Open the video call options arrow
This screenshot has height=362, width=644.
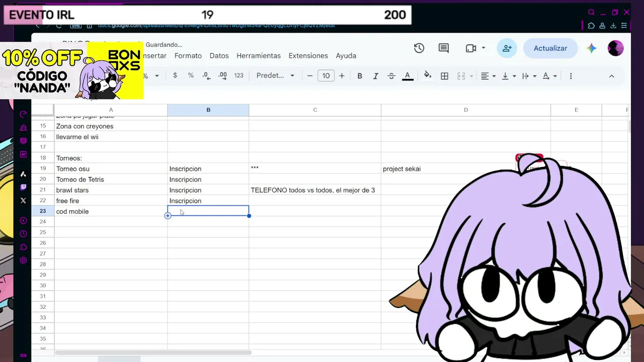click(x=484, y=48)
